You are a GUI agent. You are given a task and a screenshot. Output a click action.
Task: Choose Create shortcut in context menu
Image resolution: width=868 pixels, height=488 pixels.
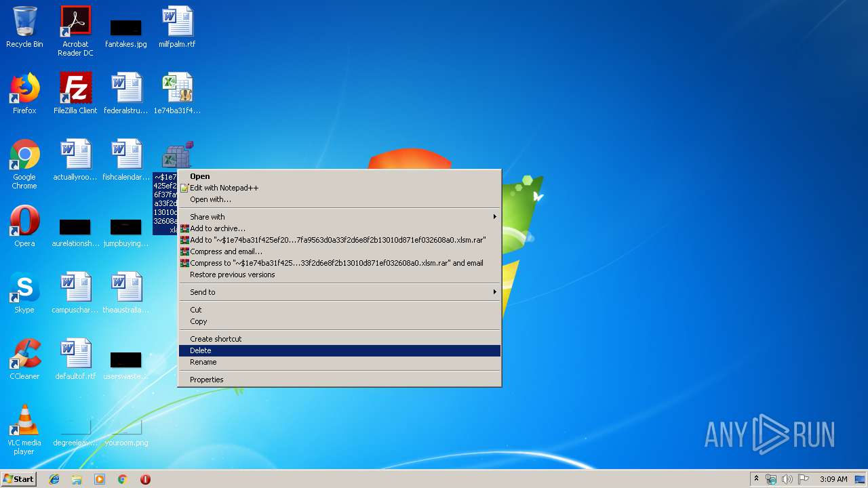[x=339, y=339]
